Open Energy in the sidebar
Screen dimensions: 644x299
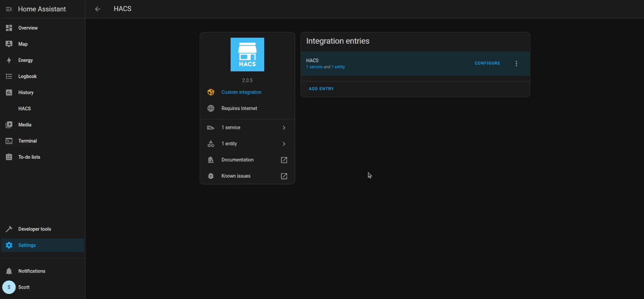(43, 60)
